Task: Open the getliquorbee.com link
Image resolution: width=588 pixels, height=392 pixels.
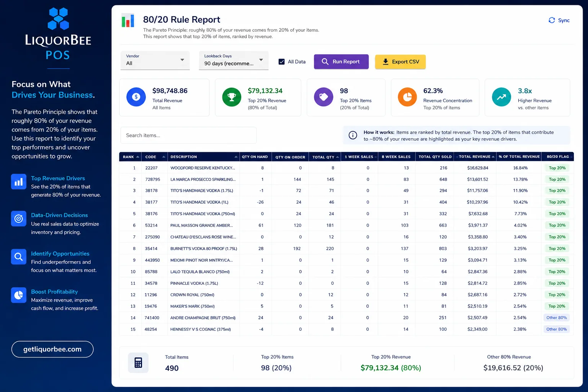Action: 52,349
